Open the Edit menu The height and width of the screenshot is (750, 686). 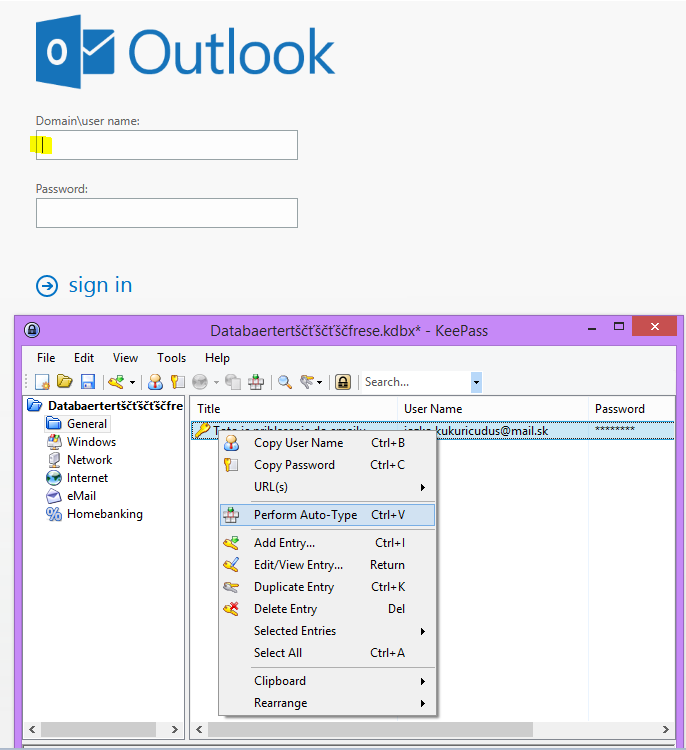coord(84,358)
